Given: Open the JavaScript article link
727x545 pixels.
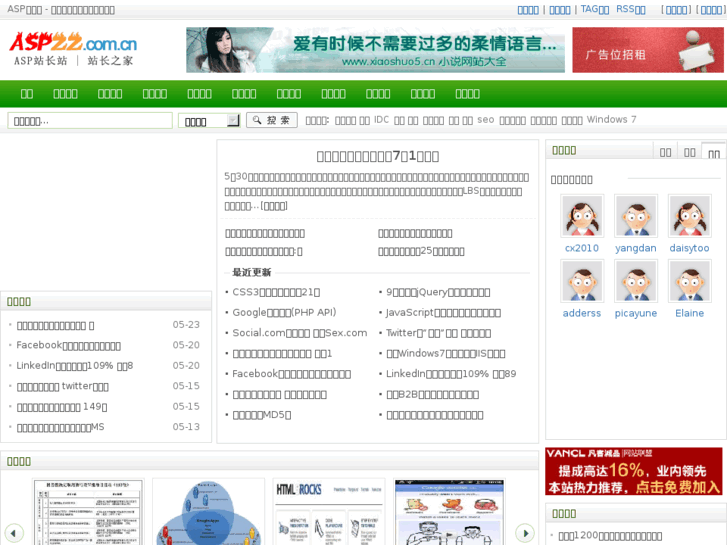Looking at the screenshot, I should pyautogui.click(x=443, y=313).
